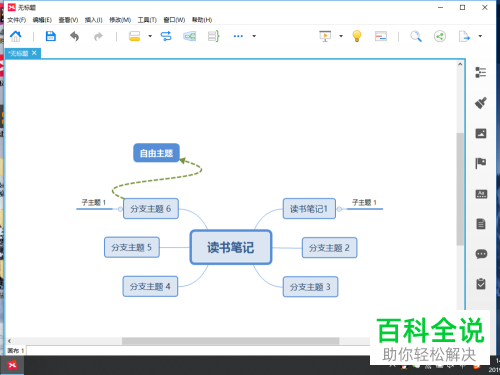This screenshot has width=500, height=375.
Task: Add a relationship with the blue arrows icon
Action: click(x=166, y=36)
